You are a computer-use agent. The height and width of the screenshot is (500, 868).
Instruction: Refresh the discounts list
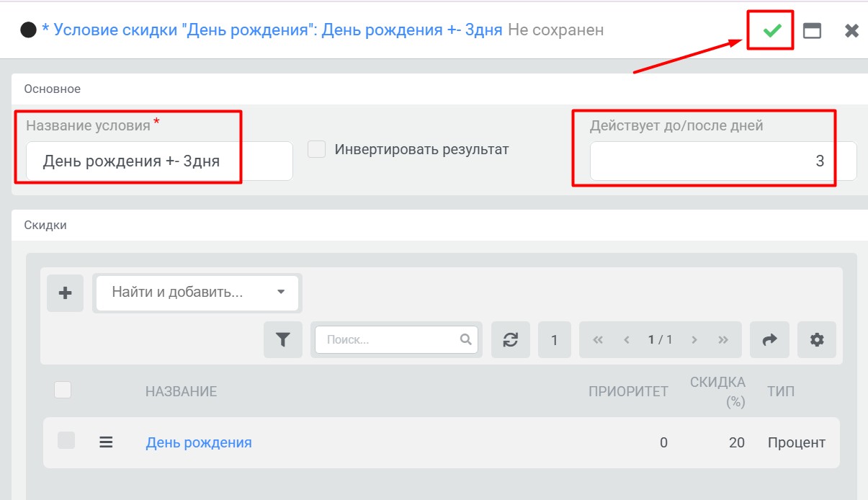[511, 340]
